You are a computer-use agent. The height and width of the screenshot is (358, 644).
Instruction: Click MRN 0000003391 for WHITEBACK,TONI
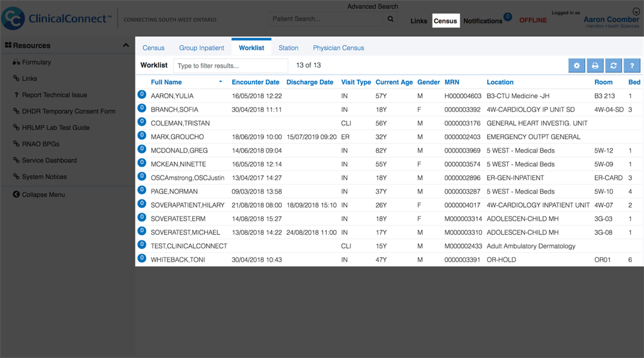pos(462,260)
